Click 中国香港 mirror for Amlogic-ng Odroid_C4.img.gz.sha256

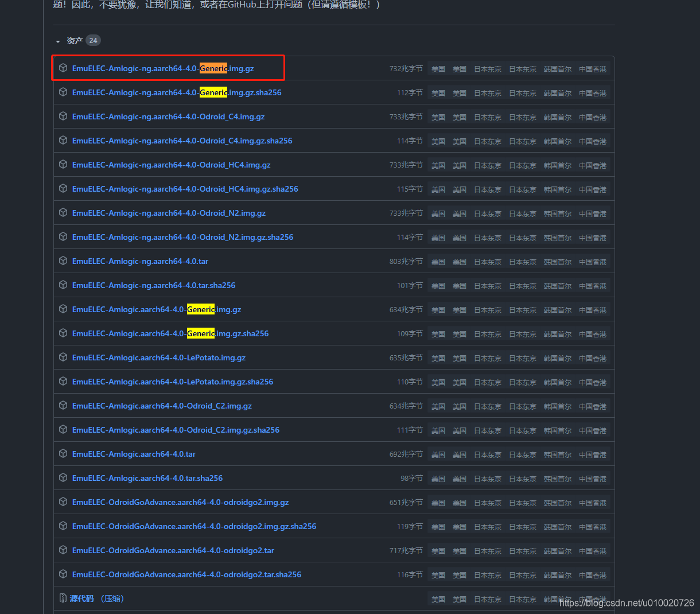tap(593, 141)
